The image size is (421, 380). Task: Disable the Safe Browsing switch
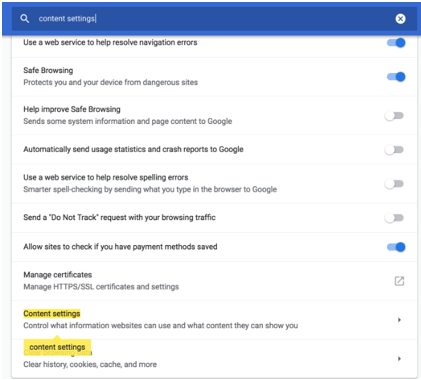[396, 77]
